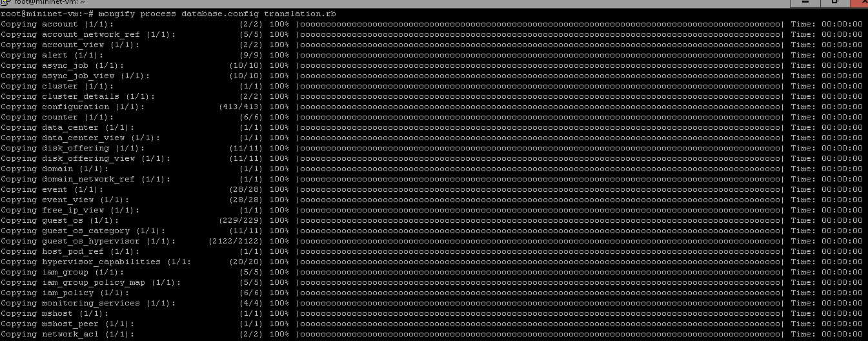868x341 pixels.
Task: Click the progress bar of the network_acl row
Action: tap(540, 334)
